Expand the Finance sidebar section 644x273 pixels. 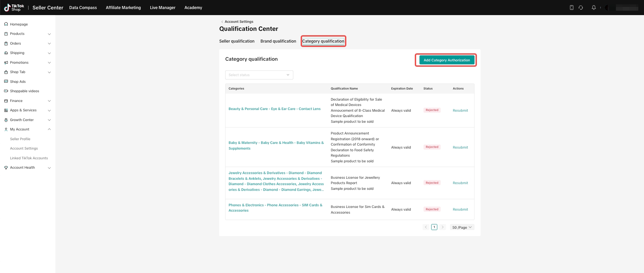pos(49,101)
